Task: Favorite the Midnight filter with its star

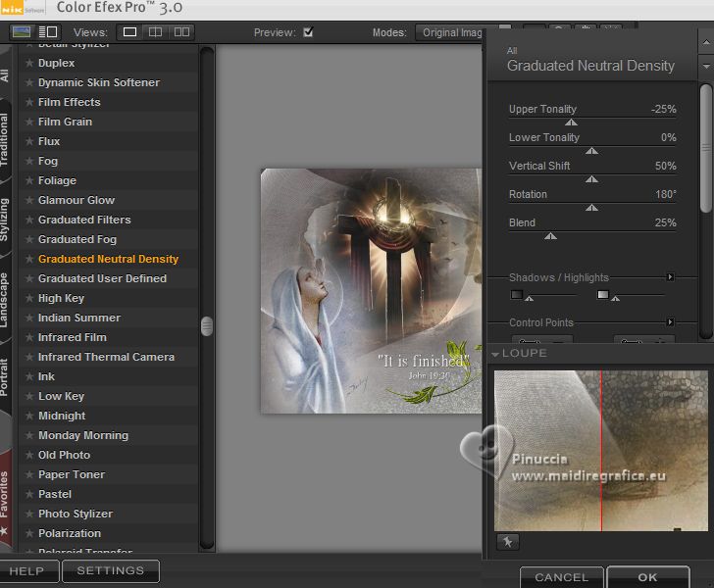Action: (x=29, y=416)
